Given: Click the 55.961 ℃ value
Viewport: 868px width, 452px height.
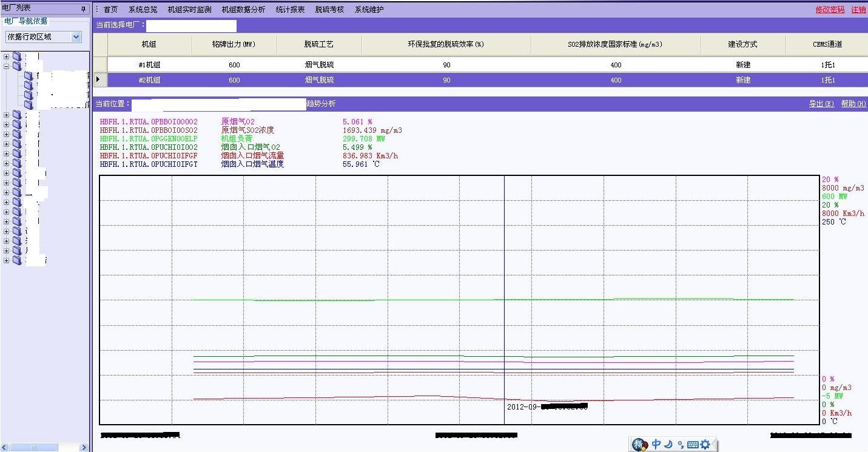Looking at the screenshot, I should click(x=362, y=164).
